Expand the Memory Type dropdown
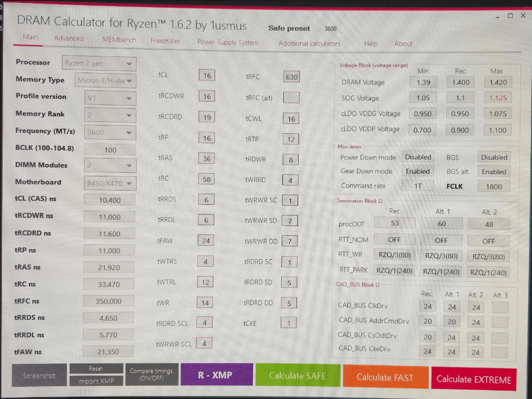The image size is (532, 399). [105, 81]
